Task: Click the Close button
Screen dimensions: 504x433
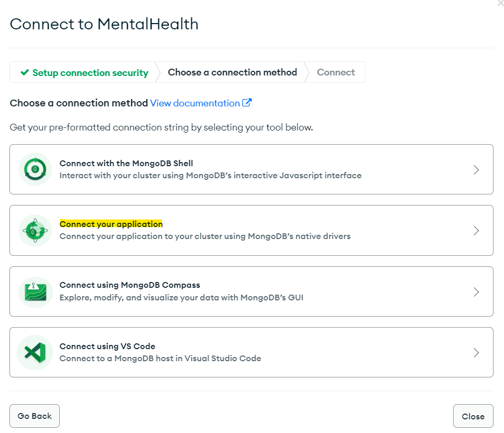Action: pyautogui.click(x=473, y=416)
